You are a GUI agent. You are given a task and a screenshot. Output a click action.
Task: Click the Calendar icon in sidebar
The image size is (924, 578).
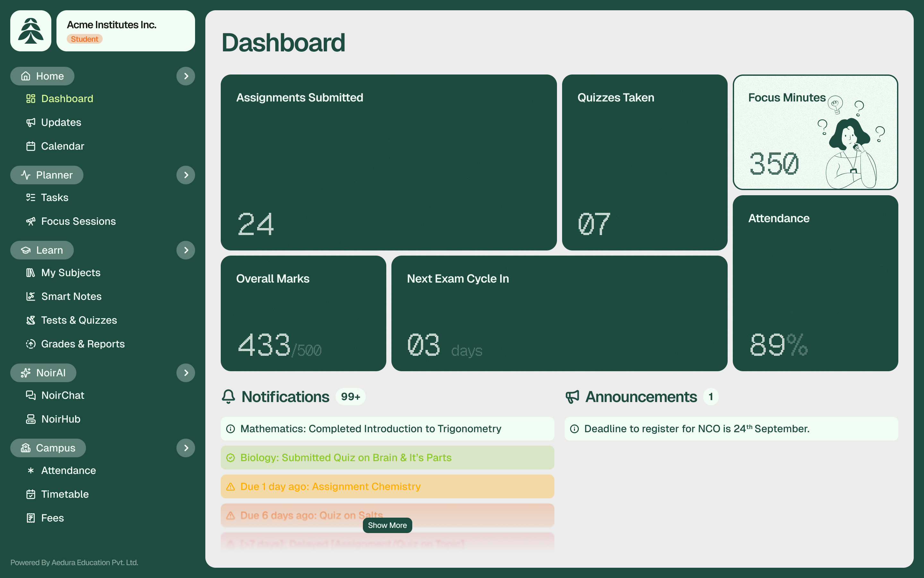(30, 146)
